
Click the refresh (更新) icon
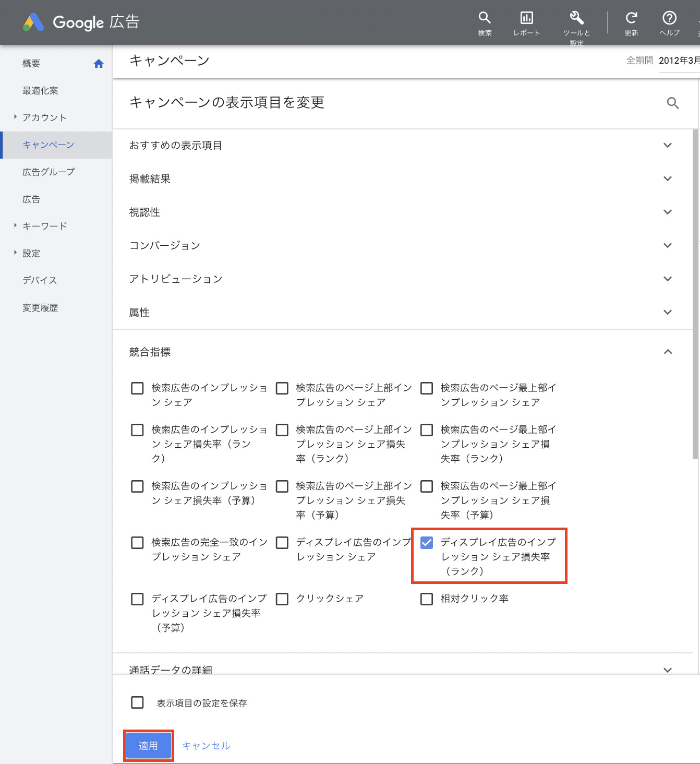pos(631,18)
